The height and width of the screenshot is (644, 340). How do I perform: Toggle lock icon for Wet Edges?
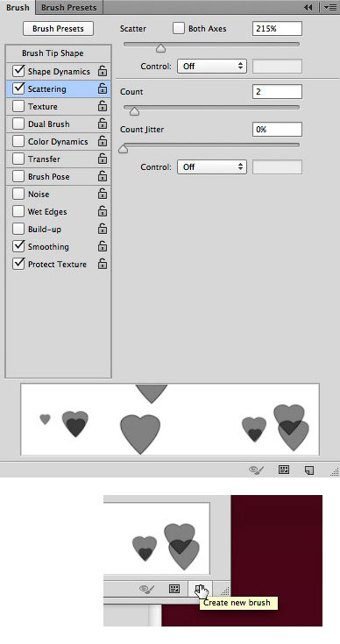click(103, 211)
